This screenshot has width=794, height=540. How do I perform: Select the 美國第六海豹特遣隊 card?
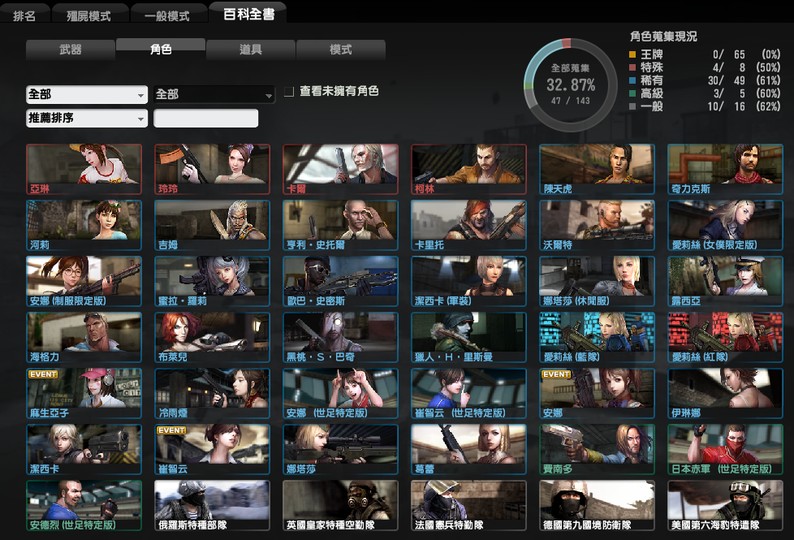tap(725, 506)
